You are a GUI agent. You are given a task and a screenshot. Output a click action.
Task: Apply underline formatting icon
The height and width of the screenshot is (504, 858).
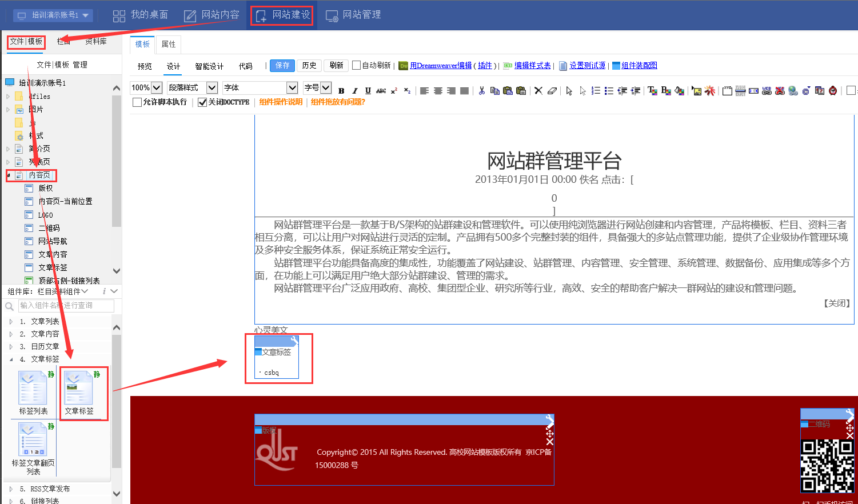point(368,90)
